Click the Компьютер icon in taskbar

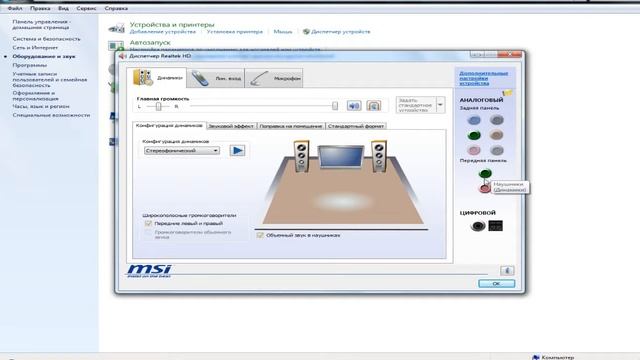pos(536,357)
